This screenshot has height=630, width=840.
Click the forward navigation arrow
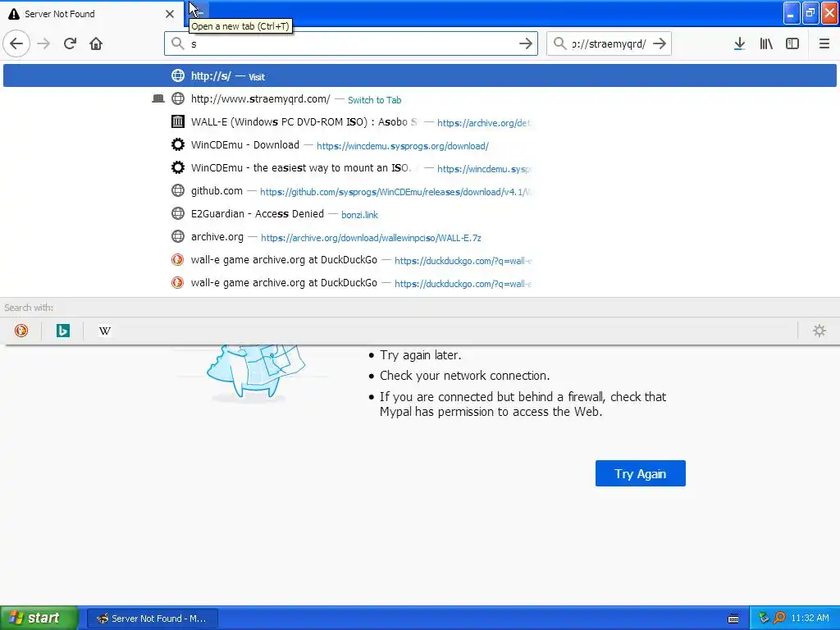coord(43,43)
